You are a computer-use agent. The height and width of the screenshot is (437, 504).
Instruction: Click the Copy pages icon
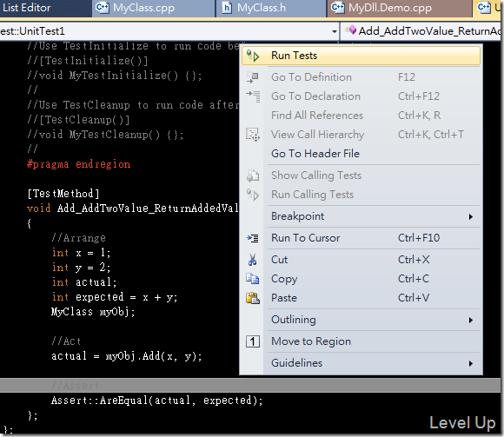click(x=253, y=279)
